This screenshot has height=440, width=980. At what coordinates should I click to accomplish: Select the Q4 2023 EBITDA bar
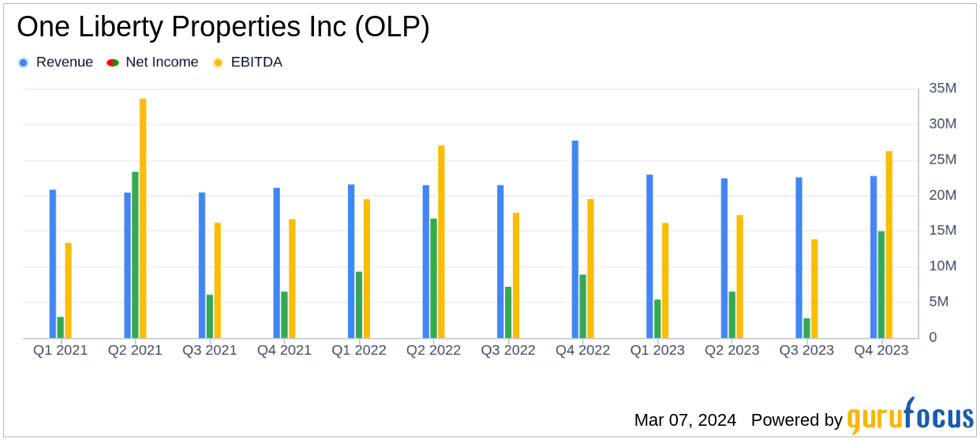[889, 245]
